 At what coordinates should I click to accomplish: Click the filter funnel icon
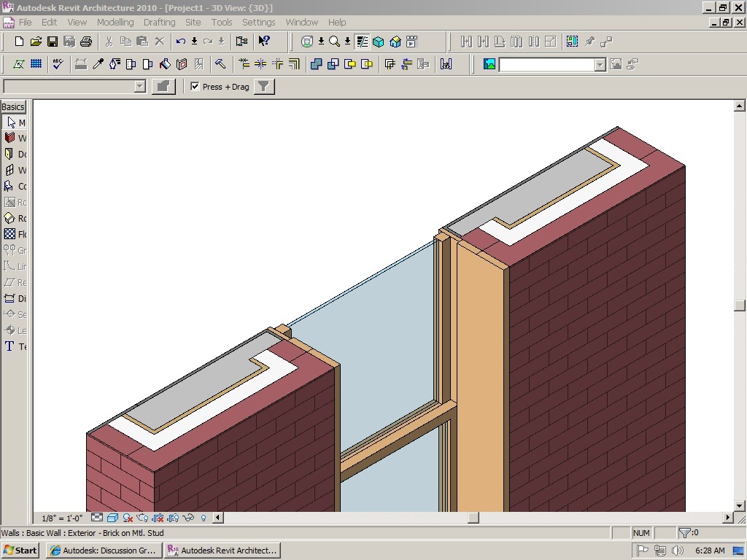264,87
